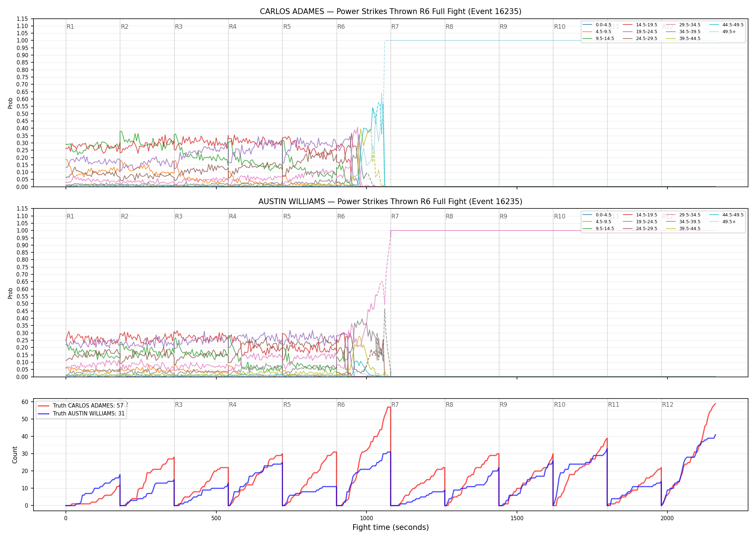The height and width of the screenshot is (540, 756).
Task: Click the Truth CARLOS ADAMES: 57 legend entry
Action: click(81, 405)
